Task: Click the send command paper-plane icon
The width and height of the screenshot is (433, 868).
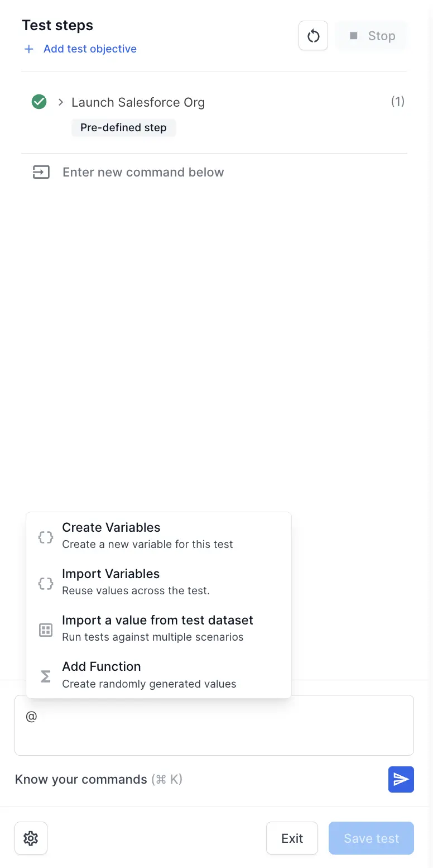Action: pyautogui.click(x=401, y=779)
